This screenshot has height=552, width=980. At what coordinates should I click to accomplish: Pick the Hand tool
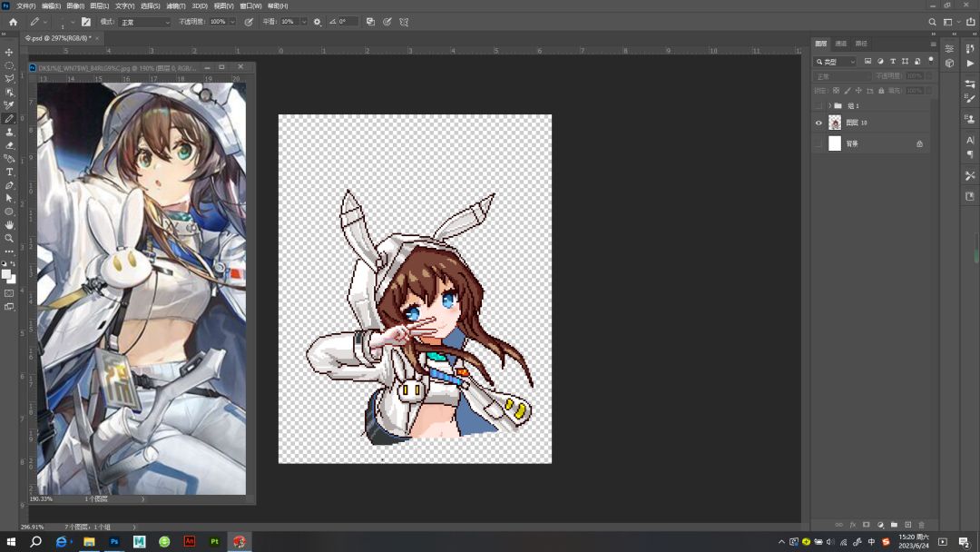click(x=9, y=224)
